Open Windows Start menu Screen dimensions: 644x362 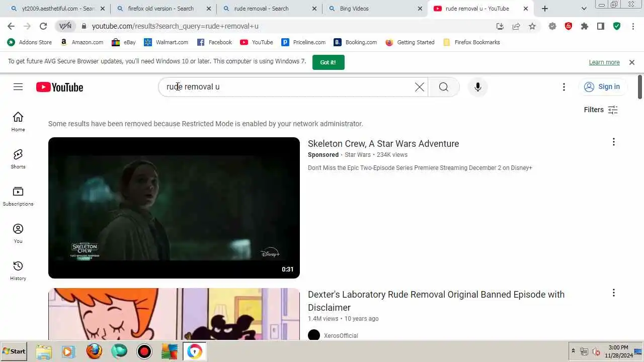point(14,351)
